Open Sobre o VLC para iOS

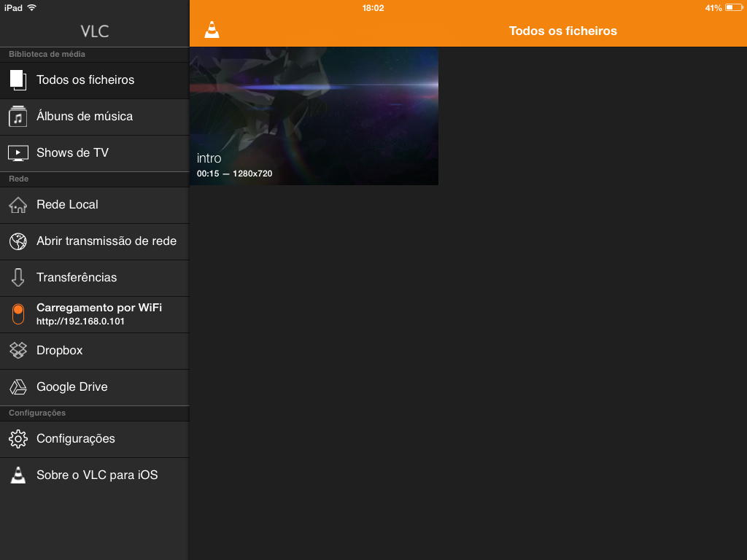click(x=94, y=475)
